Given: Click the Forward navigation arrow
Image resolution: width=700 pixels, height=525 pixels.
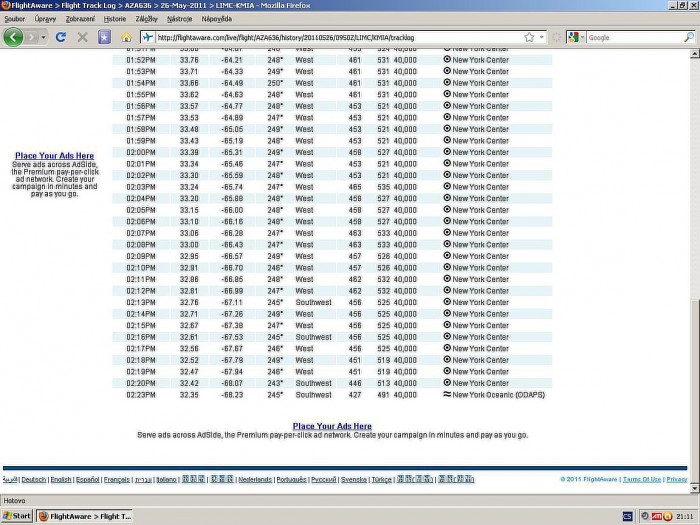Looking at the screenshot, I should pyautogui.click(x=31, y=38).
